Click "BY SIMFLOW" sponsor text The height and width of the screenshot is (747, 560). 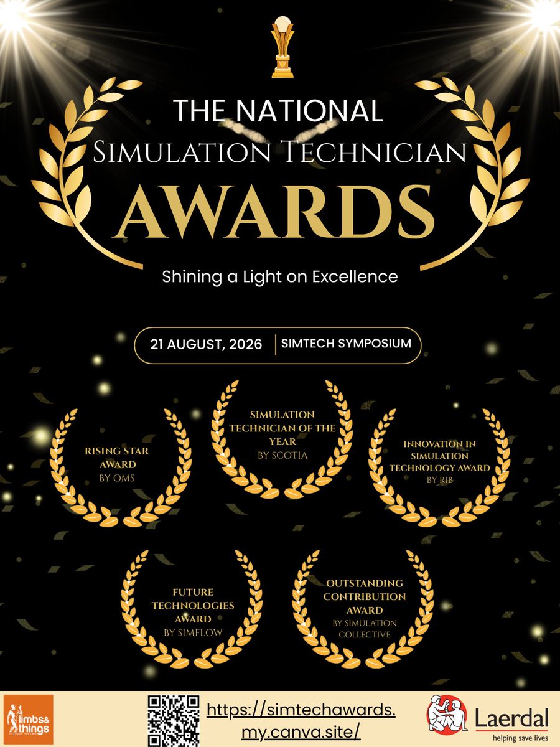coord(192,632)
